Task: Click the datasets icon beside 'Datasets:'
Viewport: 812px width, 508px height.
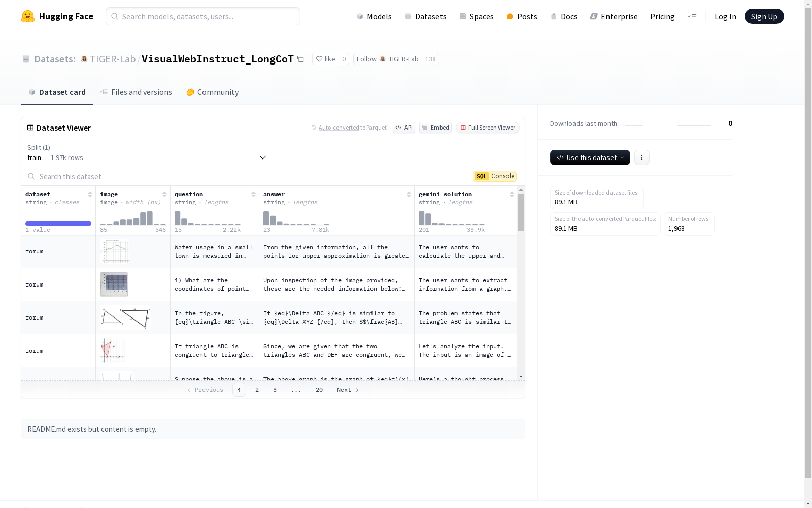Action: click(x=26, y=59)
